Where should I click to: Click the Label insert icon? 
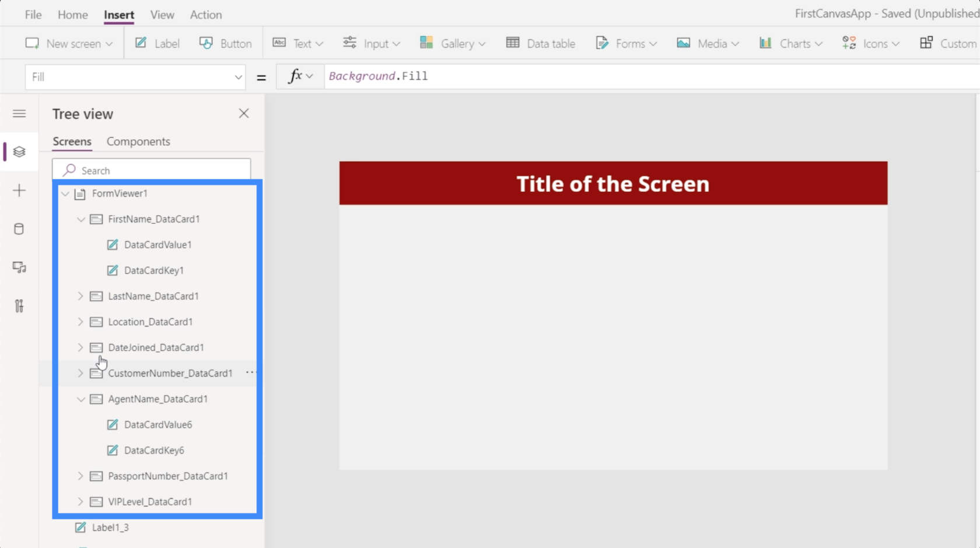[157, 44]
